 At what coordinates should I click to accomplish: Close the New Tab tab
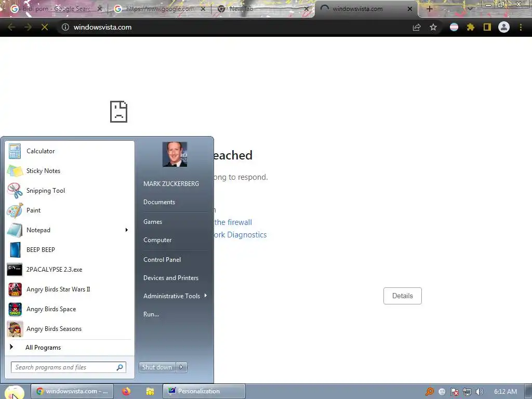coord(307,9)
